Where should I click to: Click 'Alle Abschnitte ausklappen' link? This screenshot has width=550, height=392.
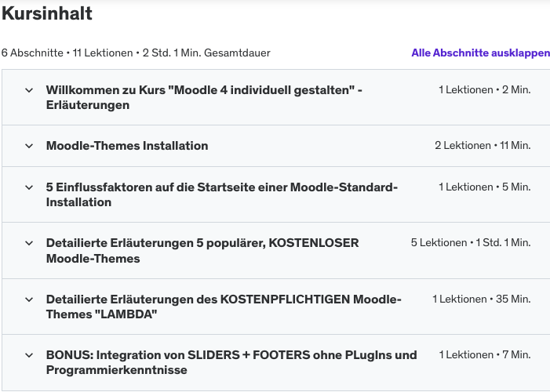coord(480,53)
